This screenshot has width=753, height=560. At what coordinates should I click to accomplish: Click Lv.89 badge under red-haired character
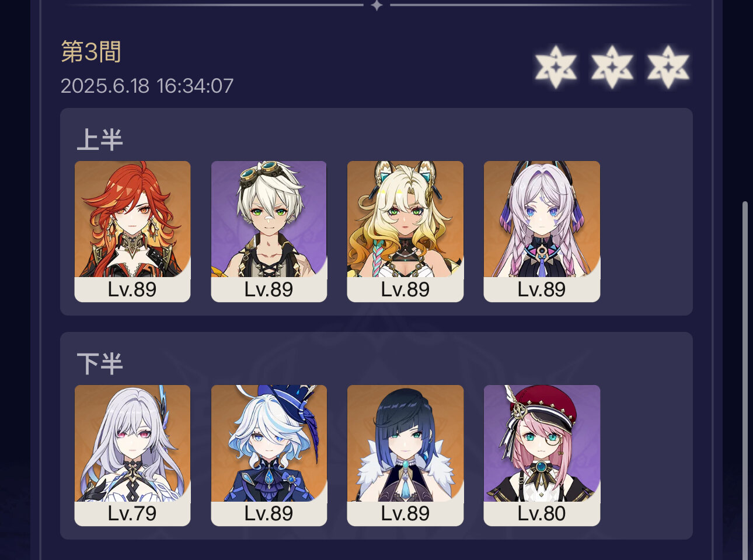[x=133, y=289]
